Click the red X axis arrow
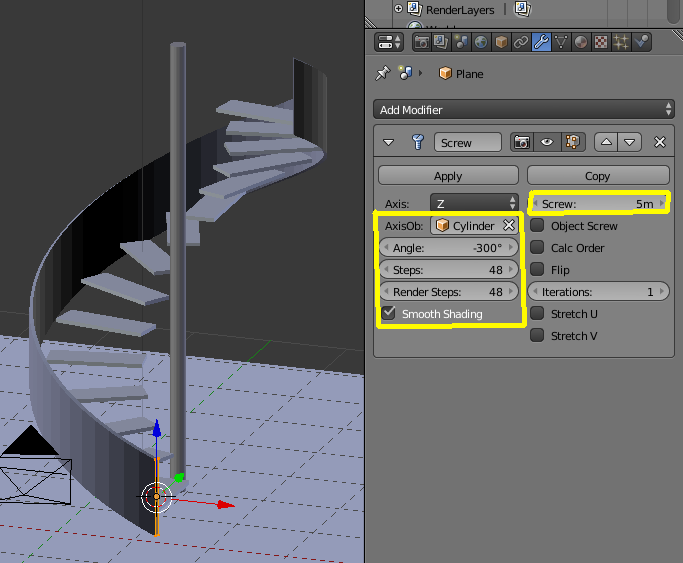 [x=226, y=505]
